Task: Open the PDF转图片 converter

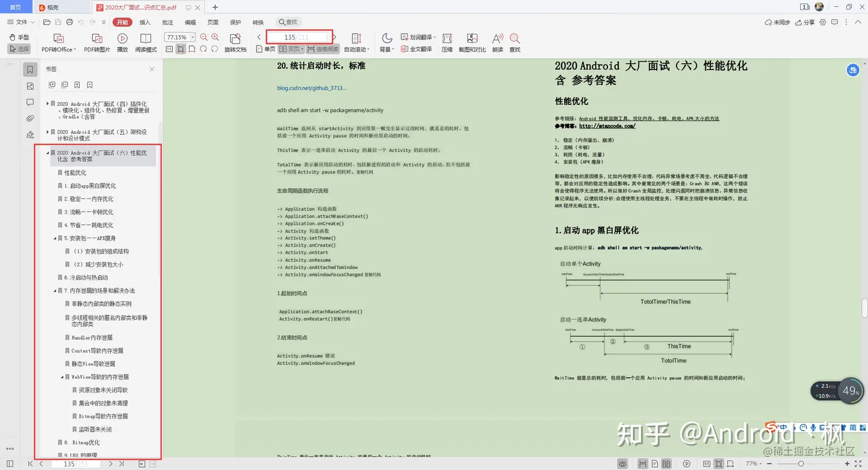Action: point(97,43)
